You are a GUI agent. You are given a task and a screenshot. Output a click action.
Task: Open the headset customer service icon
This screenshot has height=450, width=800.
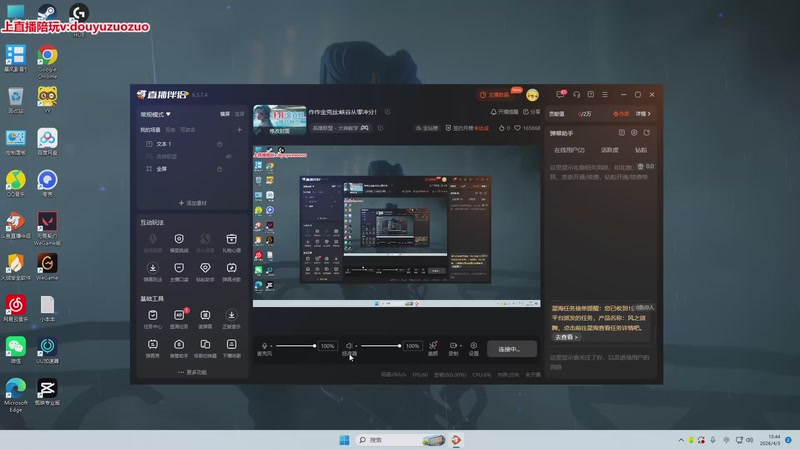pyautogui.click(x=577, y=94)
